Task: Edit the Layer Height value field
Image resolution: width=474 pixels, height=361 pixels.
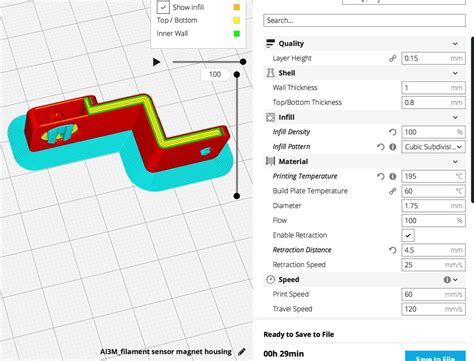Action: coord(433,58)
